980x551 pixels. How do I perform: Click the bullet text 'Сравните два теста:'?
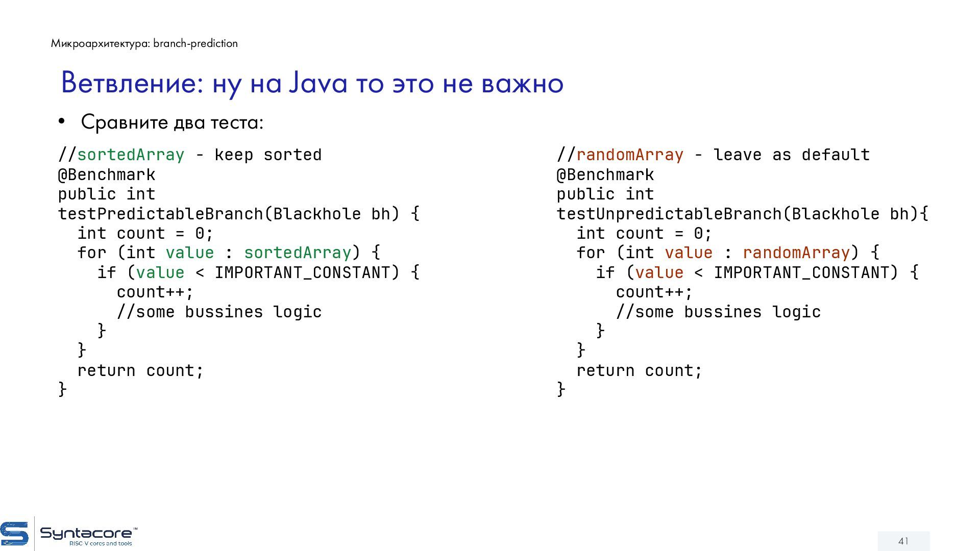pyautogui.click(x=172, y=122)
